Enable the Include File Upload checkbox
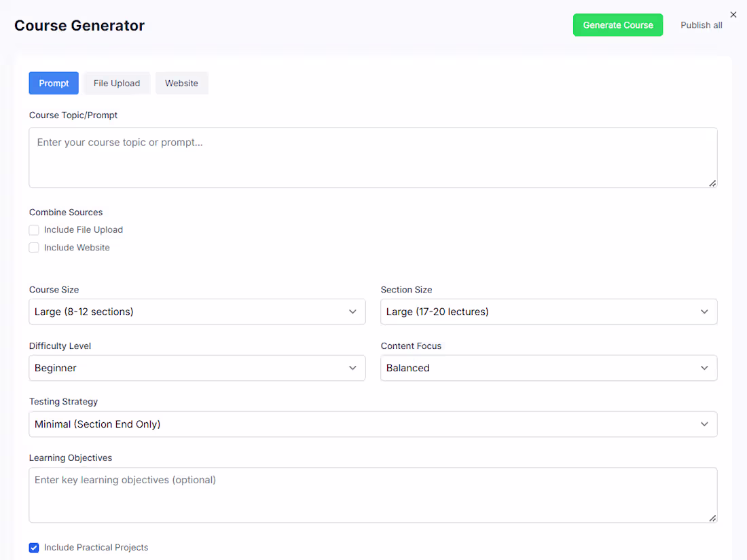Screen dimensions: 747x560 click(34, 229)
